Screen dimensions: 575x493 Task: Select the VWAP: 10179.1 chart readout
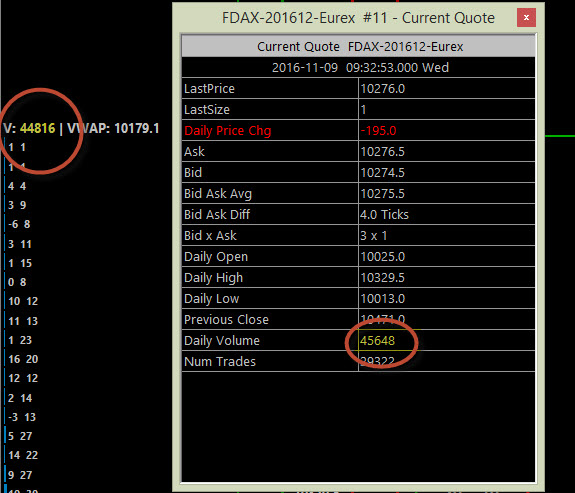(x=113, y=128)
